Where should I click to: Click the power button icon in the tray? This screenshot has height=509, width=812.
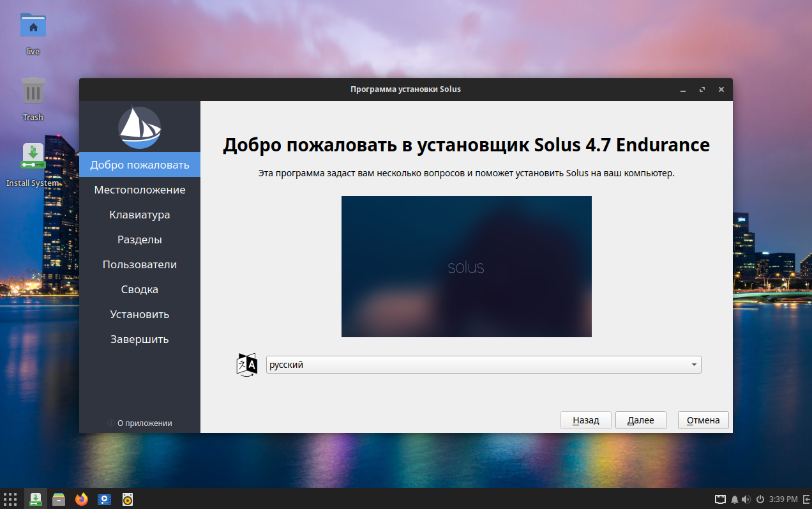(759, 499)
